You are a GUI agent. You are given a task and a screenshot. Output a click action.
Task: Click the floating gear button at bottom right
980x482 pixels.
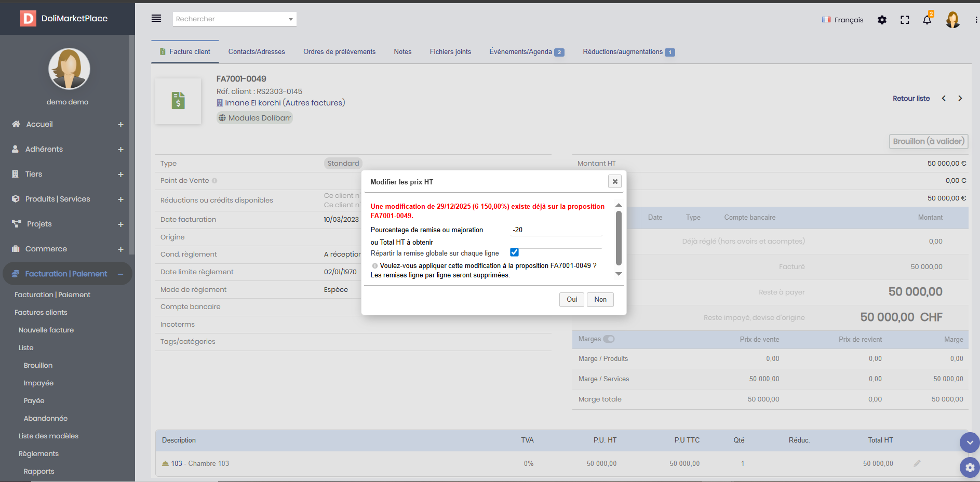pyautogui.click(x=969, y=467)
